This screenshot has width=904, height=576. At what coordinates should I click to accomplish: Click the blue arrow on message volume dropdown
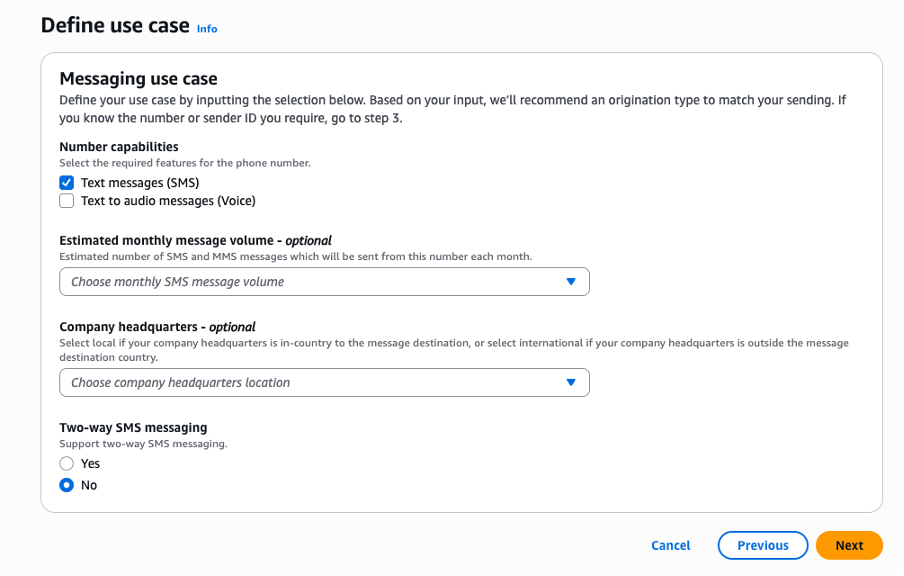[x=571, y=282]
